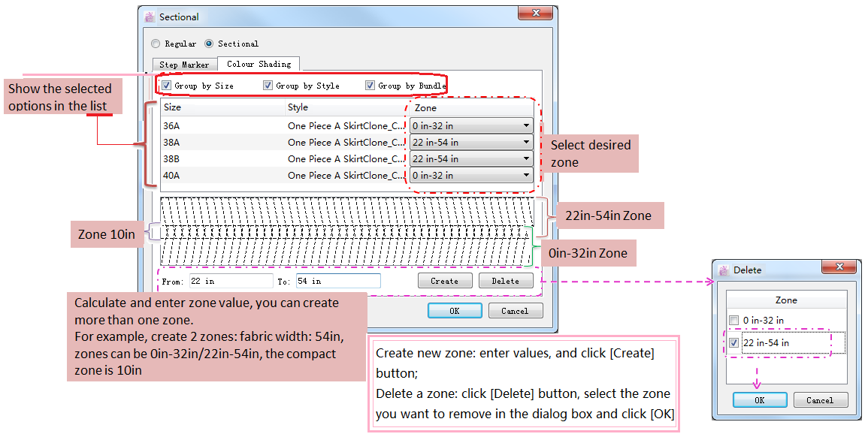The image size is (868, 443).
Task: Close the Delete dialog window
Action: point(841,268)
